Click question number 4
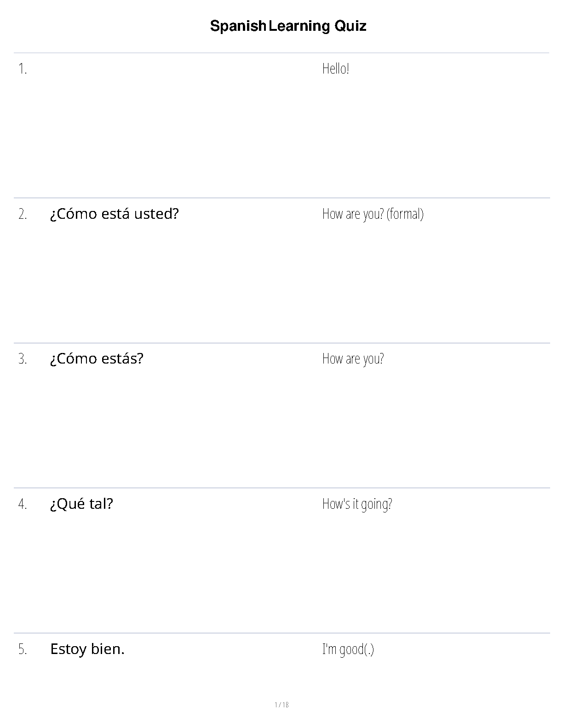Screen dimensions: 563x728 [x=23, y=504]
